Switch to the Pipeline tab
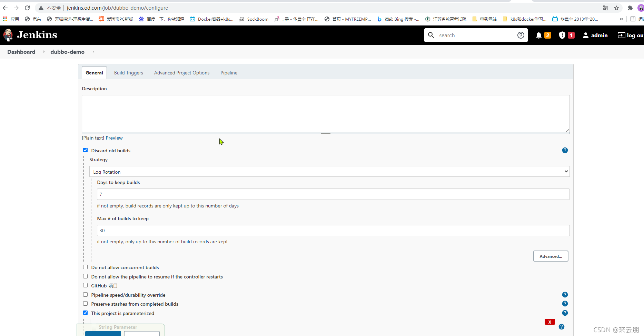The width and height of the screenshot is (644, 336). 229,73
